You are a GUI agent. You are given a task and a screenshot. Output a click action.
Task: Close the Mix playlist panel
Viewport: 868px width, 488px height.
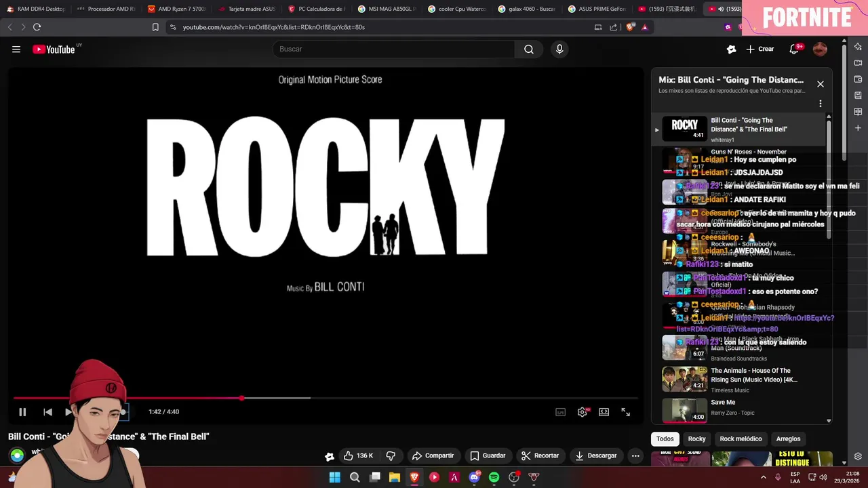(x=821, y=84)
